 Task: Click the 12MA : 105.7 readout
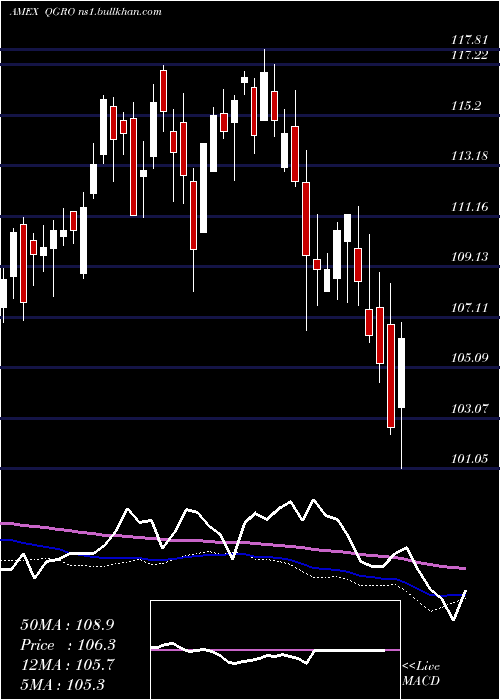click(67, 665)
